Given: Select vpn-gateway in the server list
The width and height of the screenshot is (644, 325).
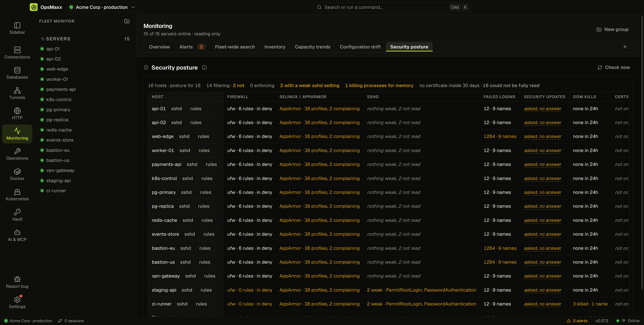Looking at the screenshot, I should [60, 171].
